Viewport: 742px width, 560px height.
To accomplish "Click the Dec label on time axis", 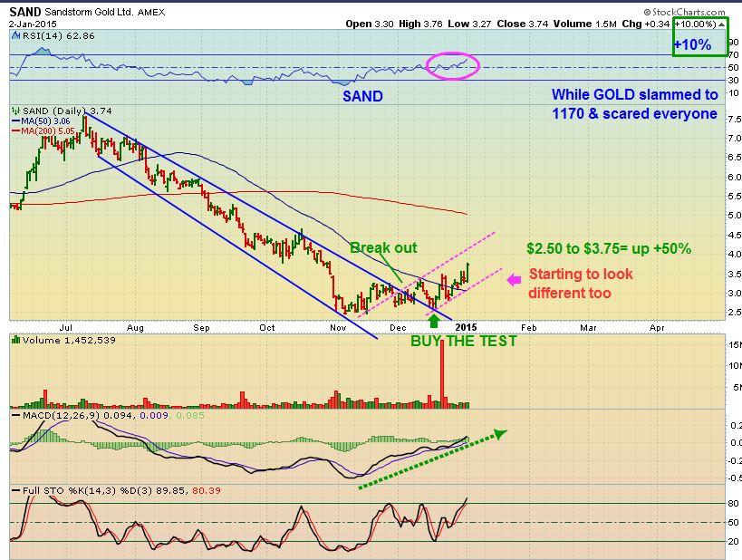I will pos(398,328).
